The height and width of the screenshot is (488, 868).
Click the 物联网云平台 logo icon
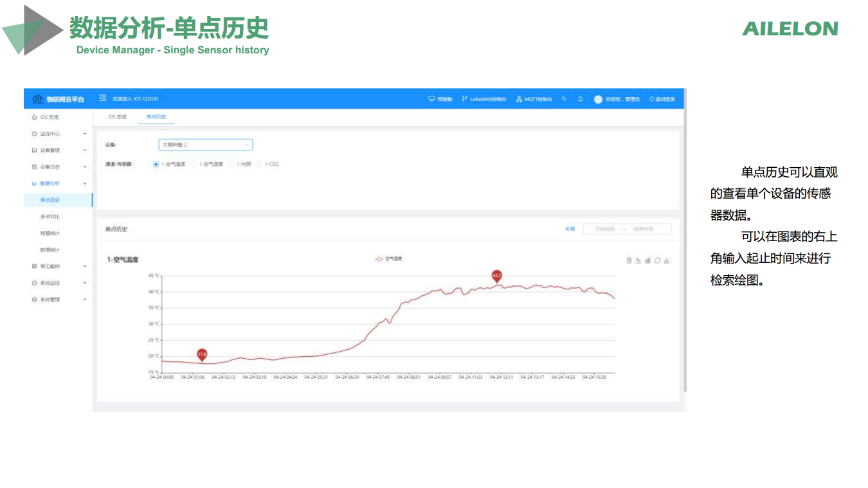[38, 99]
